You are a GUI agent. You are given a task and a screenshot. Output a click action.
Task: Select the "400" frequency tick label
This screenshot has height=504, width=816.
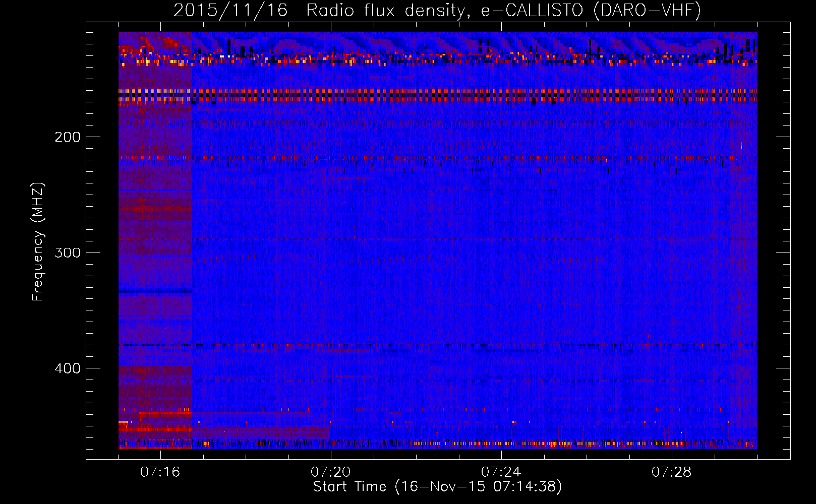(68, 368)
